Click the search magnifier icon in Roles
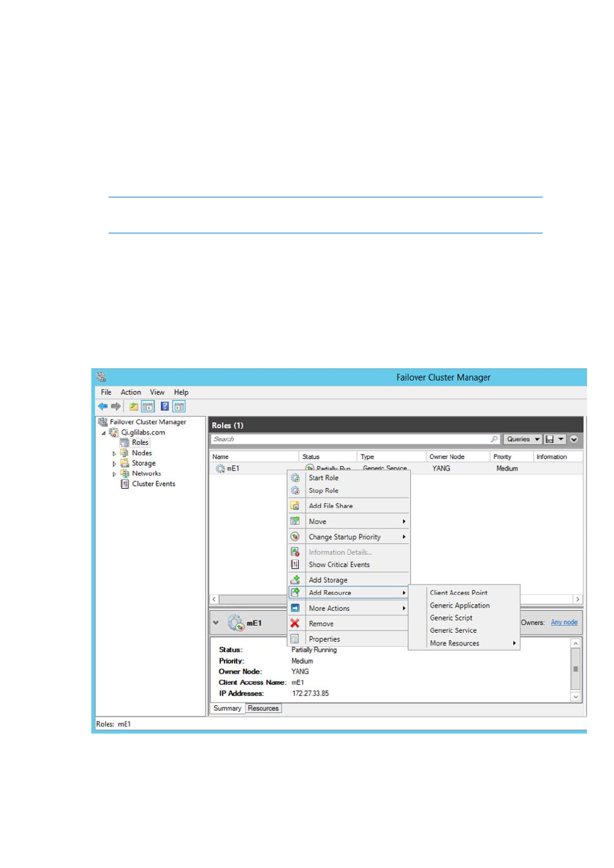This screenshot has height=868, width=614. click(494, 439)
